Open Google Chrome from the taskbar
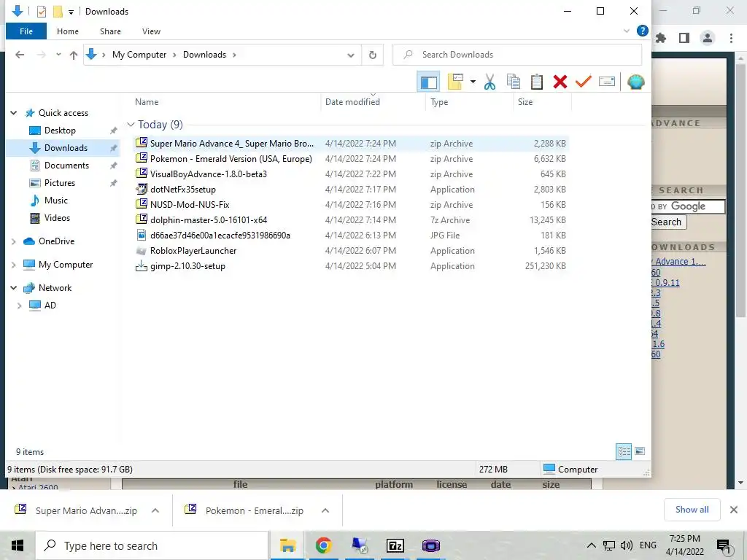Image resolution: width=747 pixels, height=560 pixels. pyautogui.click(x=323, y=545)
